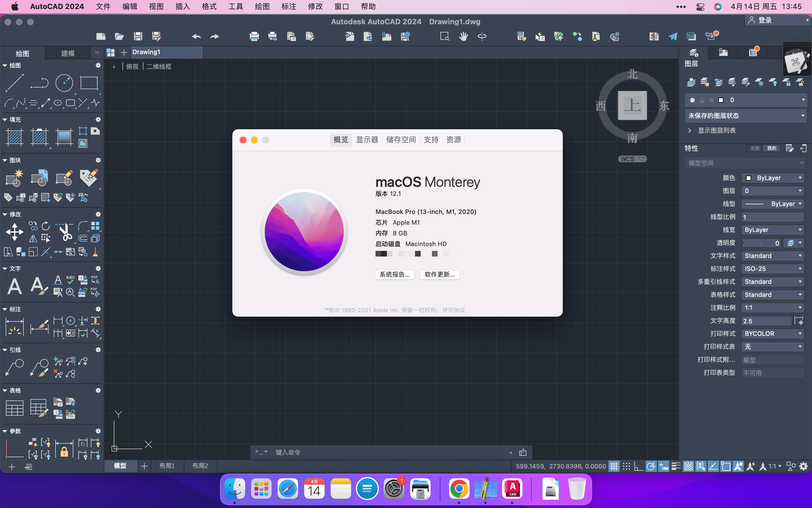This screenshot has height=508, width=812.
Task: Activate the Pan hand tool
Action: [464, 36]
